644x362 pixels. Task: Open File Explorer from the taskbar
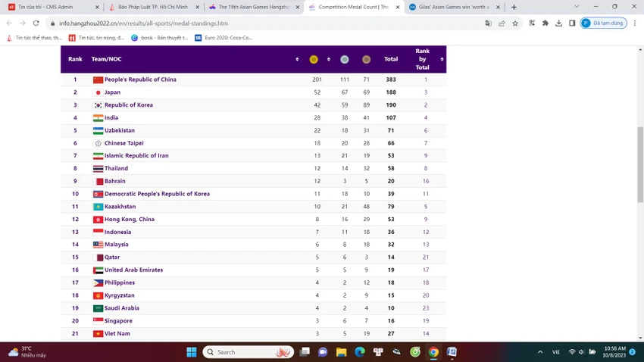(341, 352)
